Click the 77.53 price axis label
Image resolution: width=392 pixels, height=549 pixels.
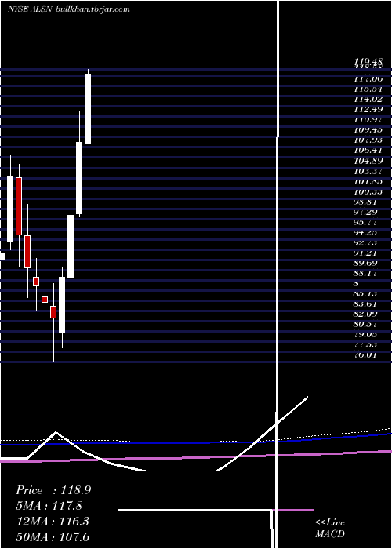pyautogui.click(x=366, y=346)
